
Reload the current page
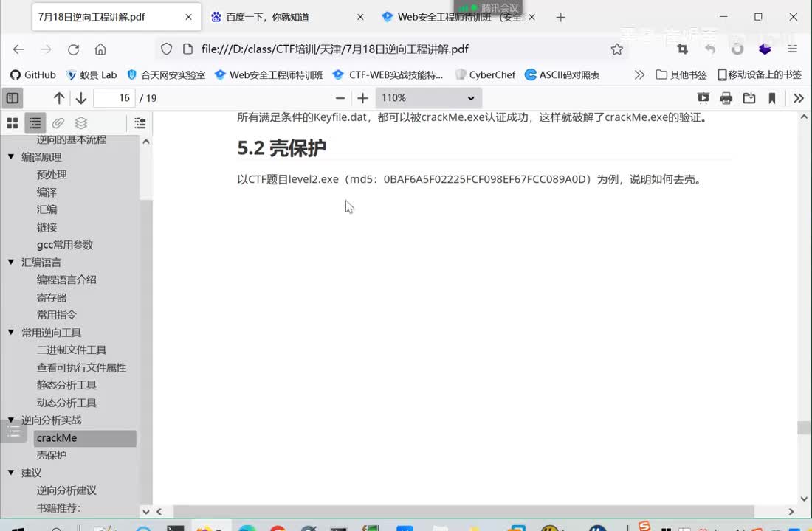(74, 49)
